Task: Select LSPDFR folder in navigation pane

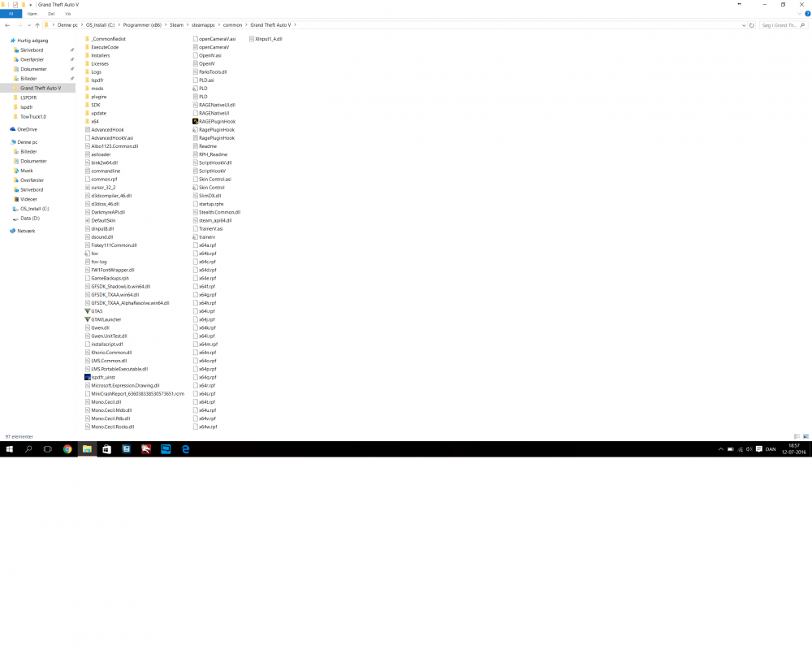Action: point(28,97)
